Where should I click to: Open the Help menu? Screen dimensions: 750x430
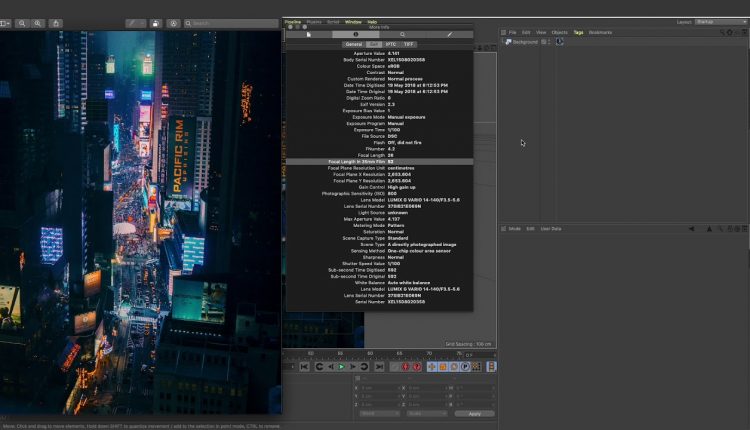372,22
